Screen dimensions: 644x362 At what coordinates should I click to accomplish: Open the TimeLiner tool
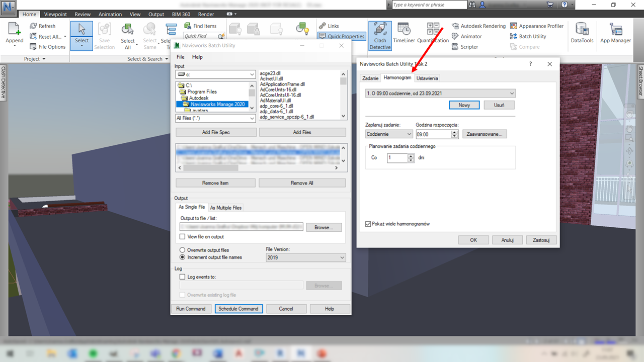tap(404, 34)
